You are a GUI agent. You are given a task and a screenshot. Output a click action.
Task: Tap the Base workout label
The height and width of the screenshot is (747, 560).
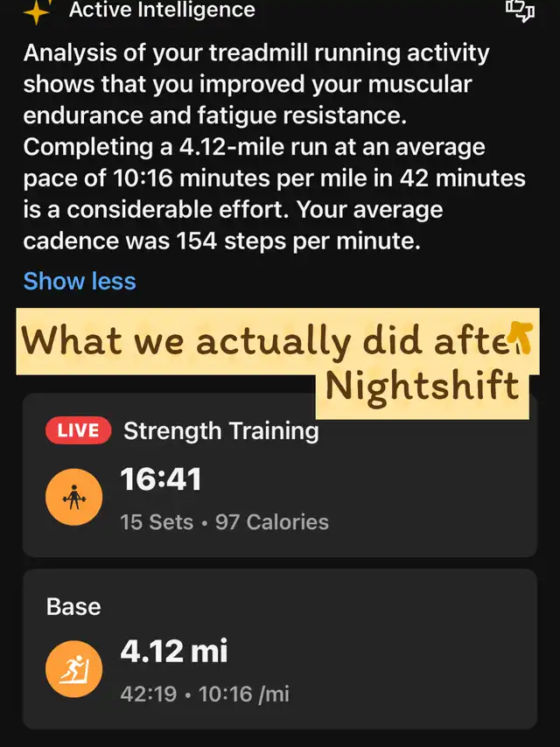pyautogui.click(x=73, y=606)
